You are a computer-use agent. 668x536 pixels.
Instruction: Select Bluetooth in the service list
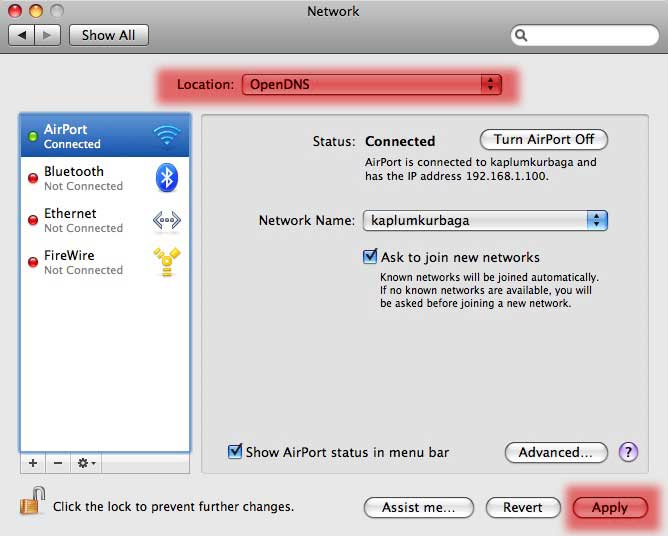[105, 178]
